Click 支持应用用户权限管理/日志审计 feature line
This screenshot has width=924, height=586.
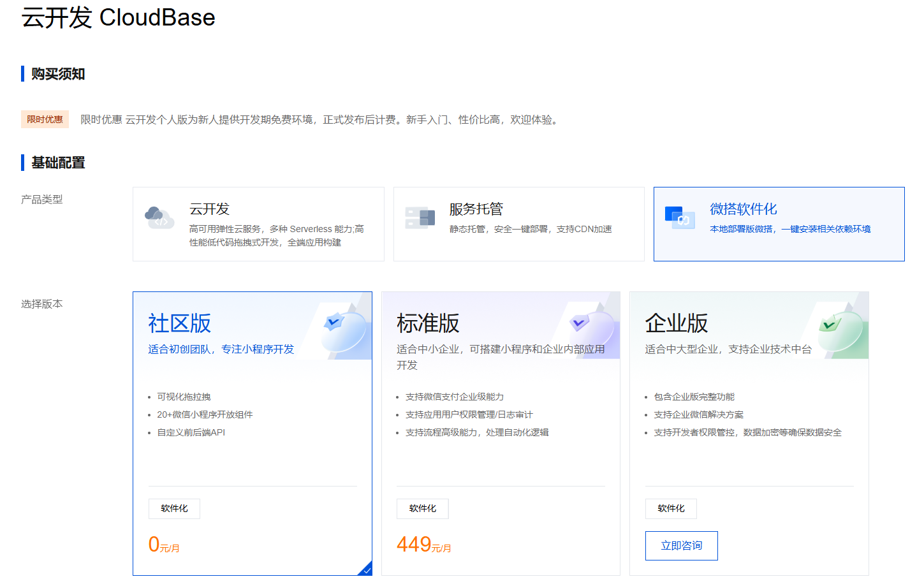(469, 414)
